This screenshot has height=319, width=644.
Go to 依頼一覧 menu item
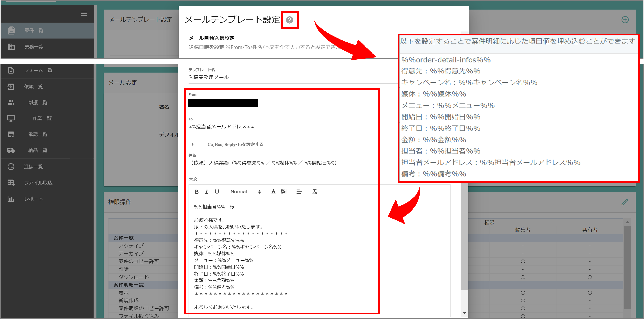[x=34, y=86]
